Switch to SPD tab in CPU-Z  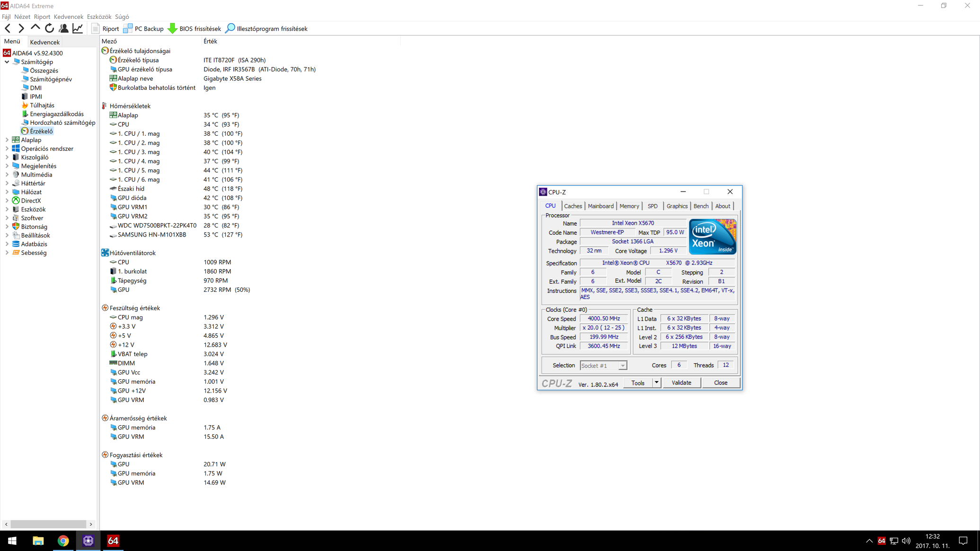pos(653,206)
